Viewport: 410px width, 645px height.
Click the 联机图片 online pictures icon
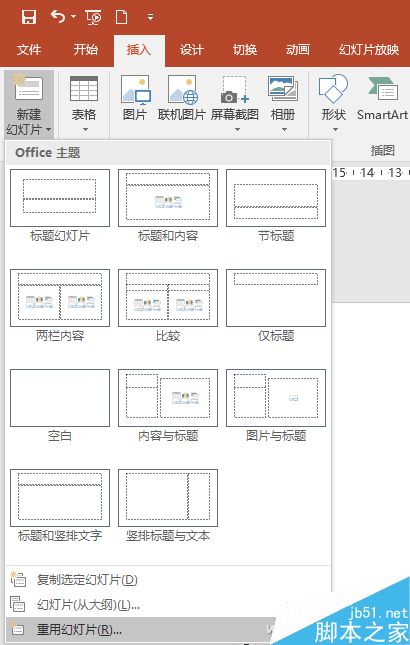pos(183,90)
